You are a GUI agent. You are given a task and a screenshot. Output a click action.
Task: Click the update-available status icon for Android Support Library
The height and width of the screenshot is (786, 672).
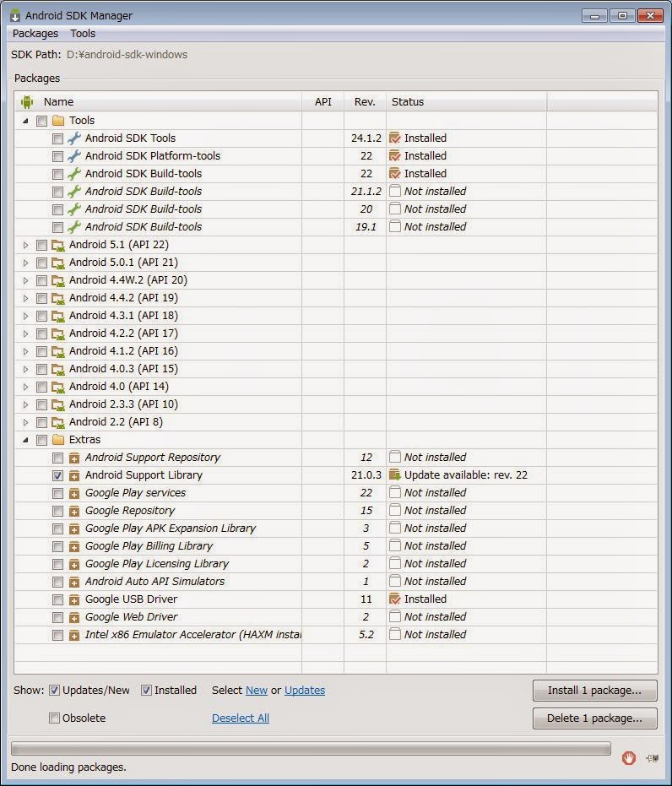coord(395,474)
